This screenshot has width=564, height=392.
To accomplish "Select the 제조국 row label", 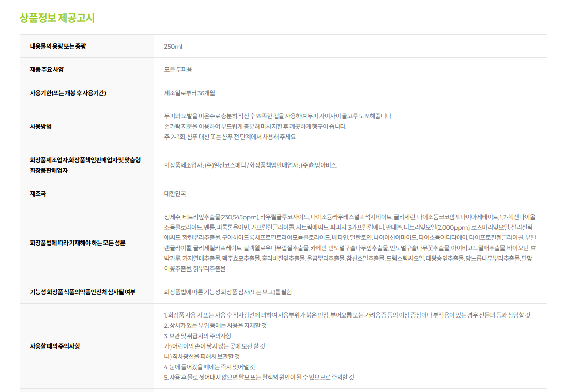I will (x=38, y=194).
